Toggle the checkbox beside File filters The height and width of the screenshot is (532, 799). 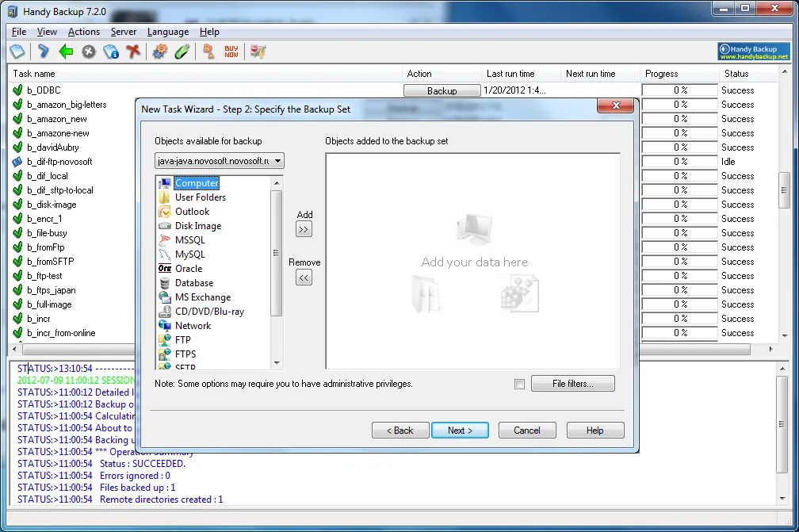pos(519,385)
